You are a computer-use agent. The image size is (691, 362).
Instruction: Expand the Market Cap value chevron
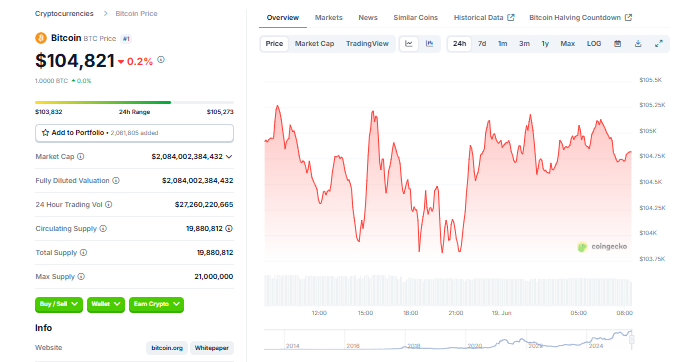[x=229, y=157]
